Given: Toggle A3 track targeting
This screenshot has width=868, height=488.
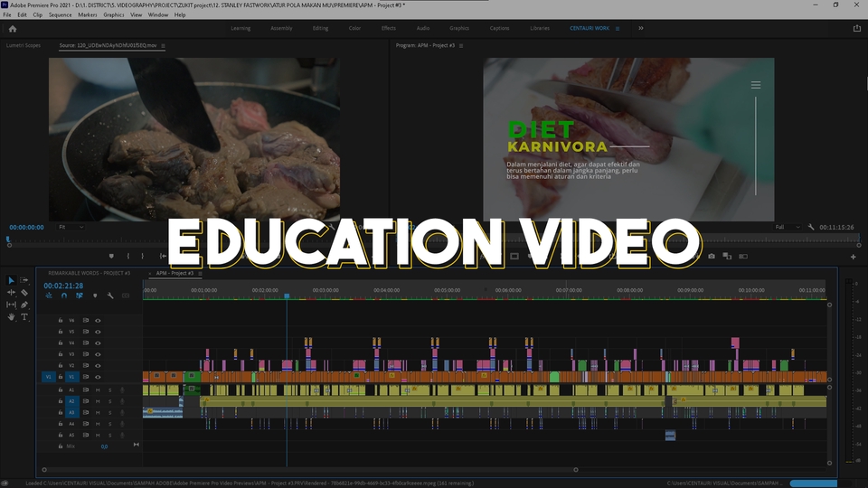Looking at the screenshot, I should 71,412.
